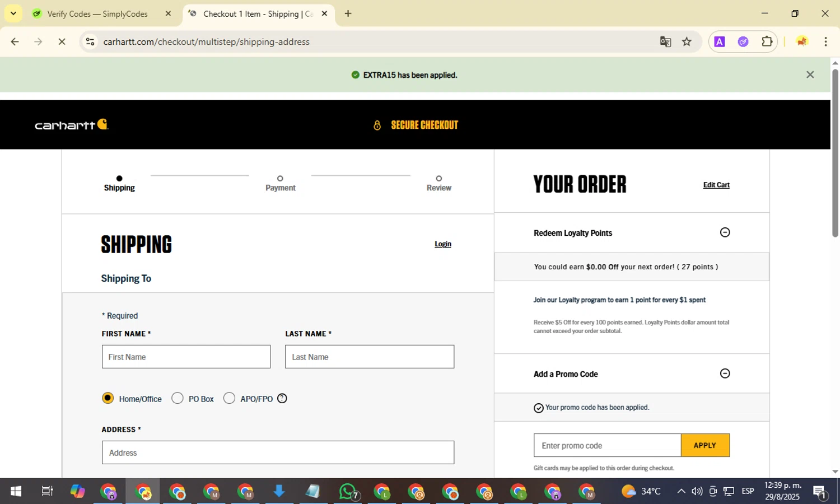Screen dimensions: 840x504
Task: Dismiss the EXTRA15 applied banner
Action: (x=810, y=74)
